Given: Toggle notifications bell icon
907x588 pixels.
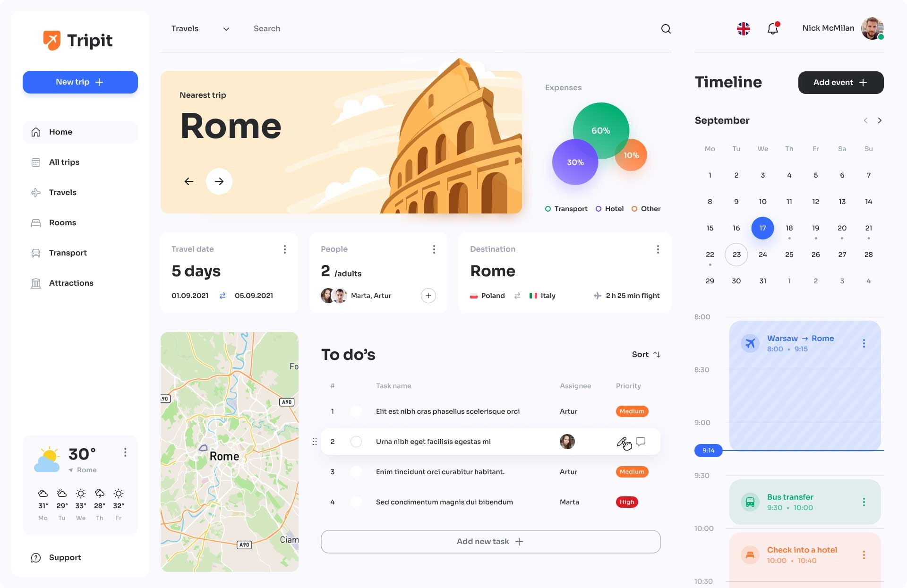Looking at the screenshot, I should point(773,28).
